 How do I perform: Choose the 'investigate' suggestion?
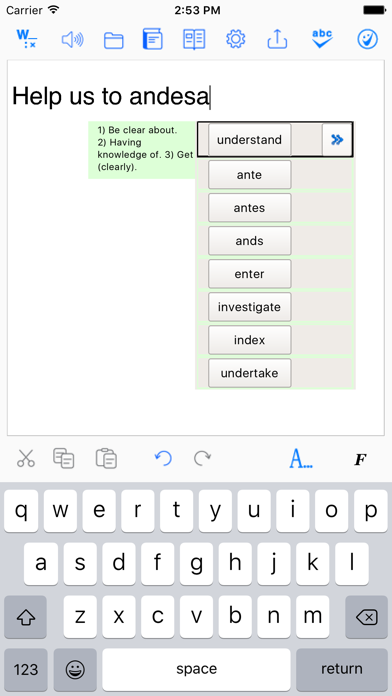click(x=249, y=307)
